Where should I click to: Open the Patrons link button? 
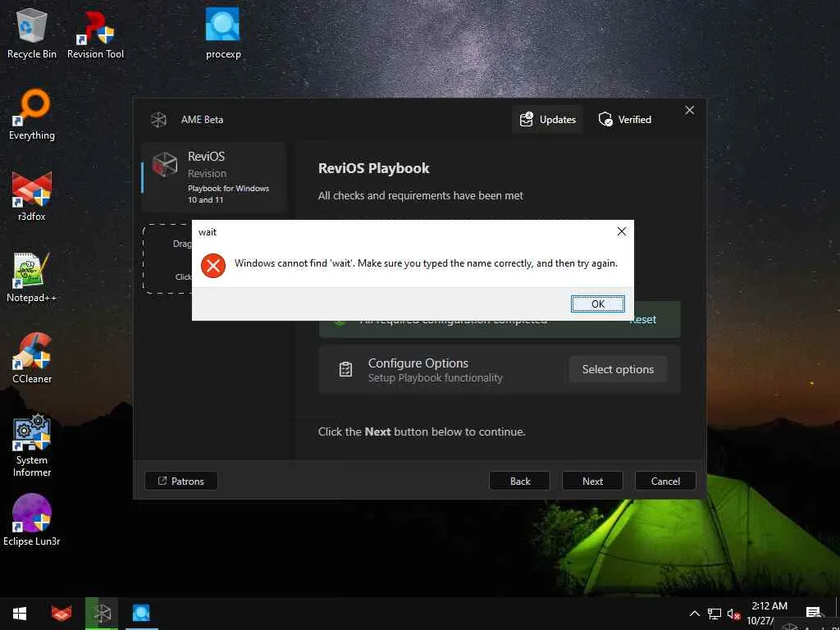pos(181,481)
